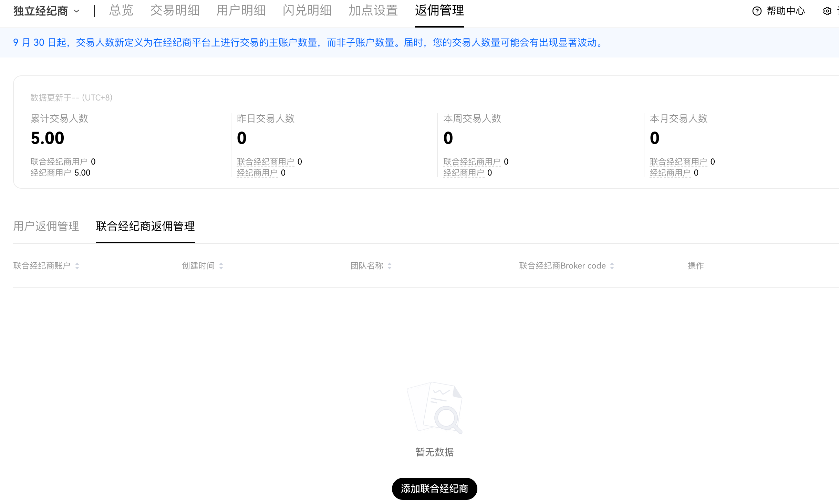Switch to 用户返佣管理 sub-tab
This screenshot has width=839, height=504.
coord(46,226)
